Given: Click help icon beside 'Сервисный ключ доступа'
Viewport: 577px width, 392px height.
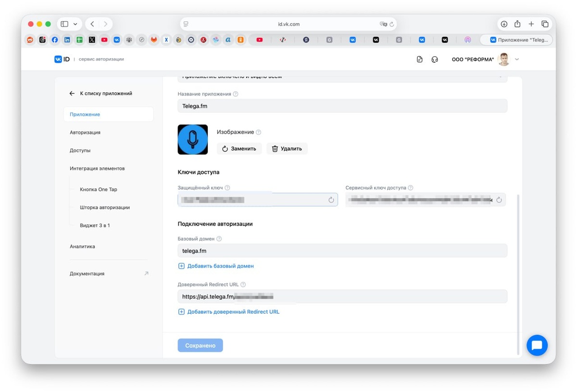Looking at the screenshot, I should coord(411,188).
